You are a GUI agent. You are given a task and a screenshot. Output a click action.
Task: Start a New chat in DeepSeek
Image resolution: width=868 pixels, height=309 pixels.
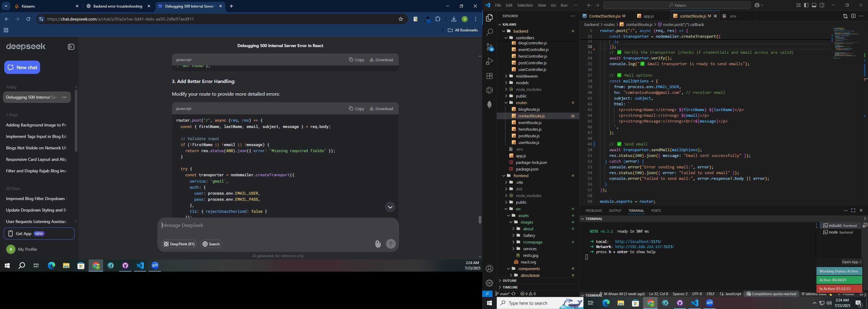22,68
